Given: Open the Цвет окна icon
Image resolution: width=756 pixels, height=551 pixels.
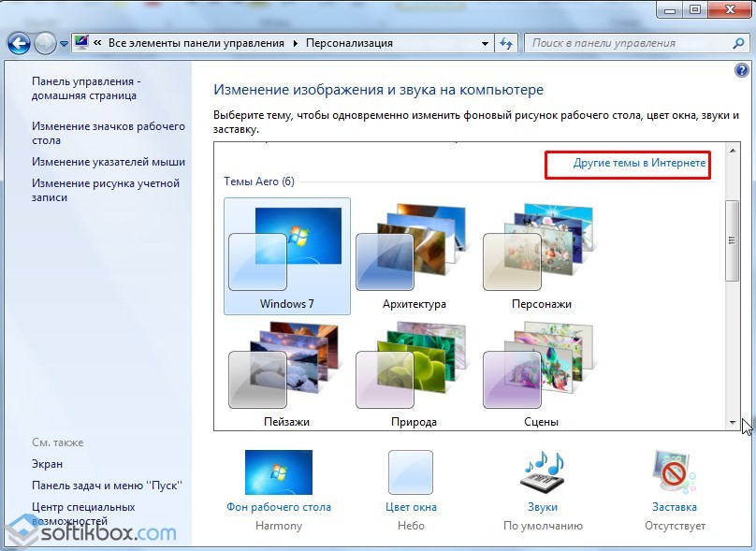Looking at the screenshot, I should click(410, 472).
